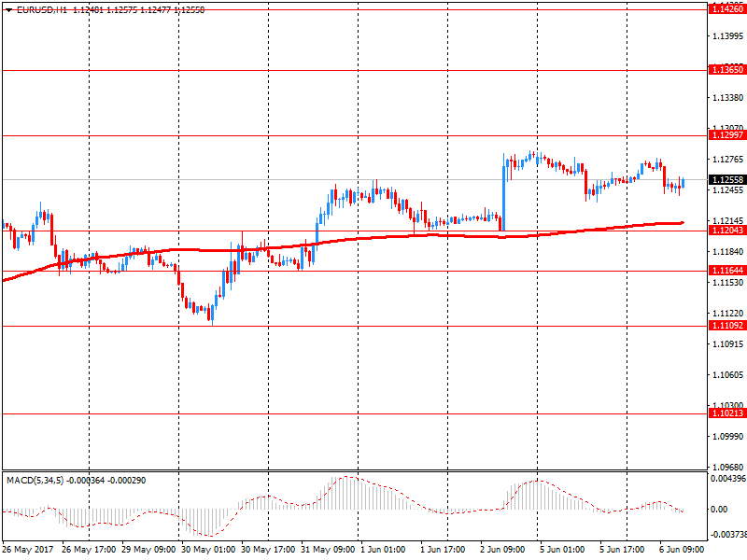
Task: Click the 29 May 09:00 time label
Action: coord(148,550)
